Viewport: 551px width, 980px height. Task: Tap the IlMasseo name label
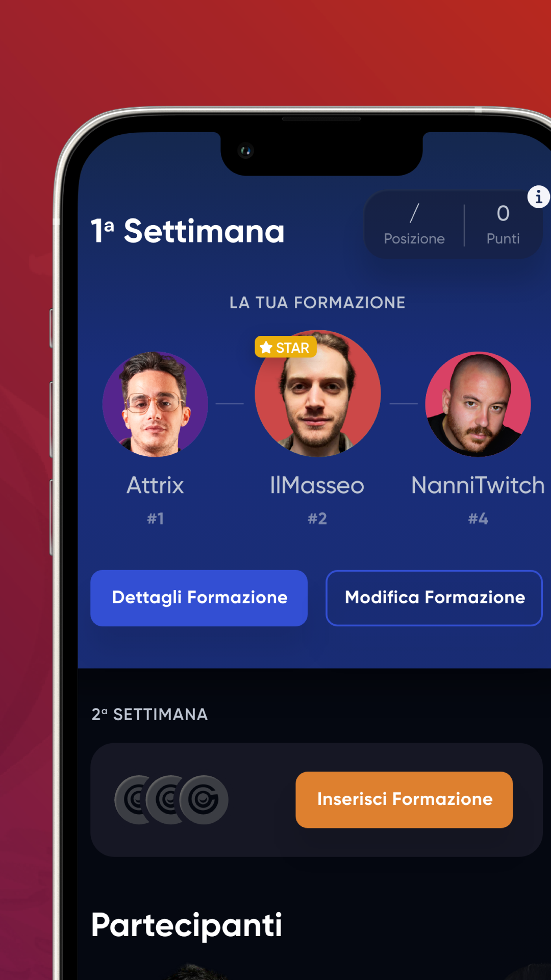point(317,485)
